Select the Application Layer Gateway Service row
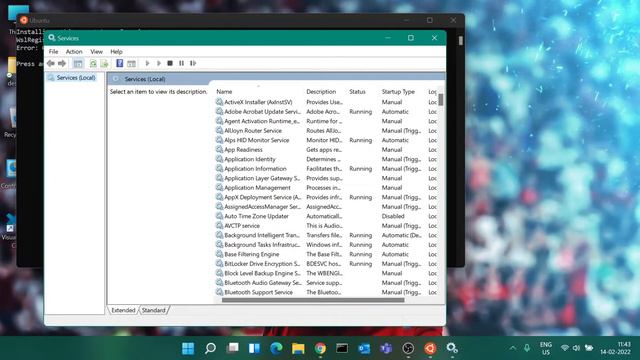The height and width of the screenshot is (360, 640). 327,178
